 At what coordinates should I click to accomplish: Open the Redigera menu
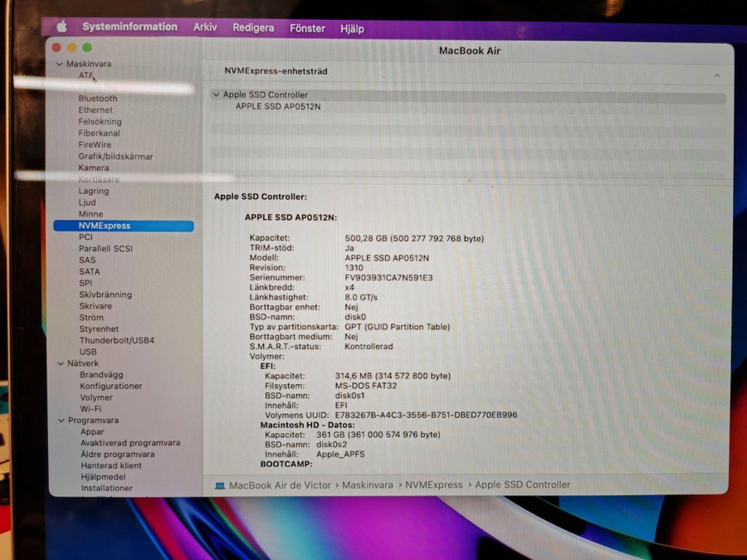(x=253, y=28)
